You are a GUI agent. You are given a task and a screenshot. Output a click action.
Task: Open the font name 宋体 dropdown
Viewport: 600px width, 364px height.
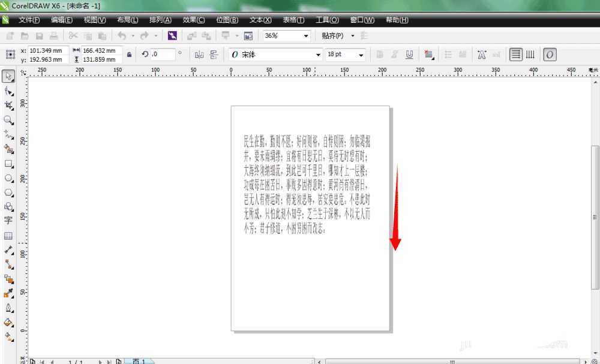[319, 55]
